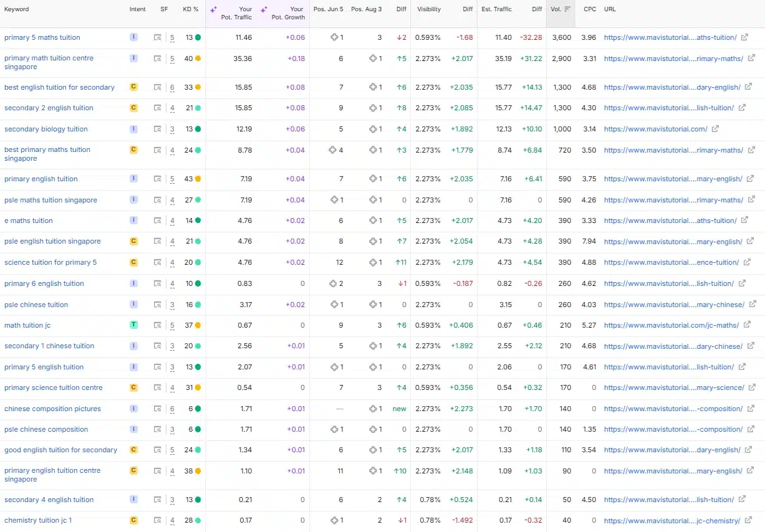View SERP features icon for primary science tuition centre
Screen dimensions: 765x532
coord(158,387)
